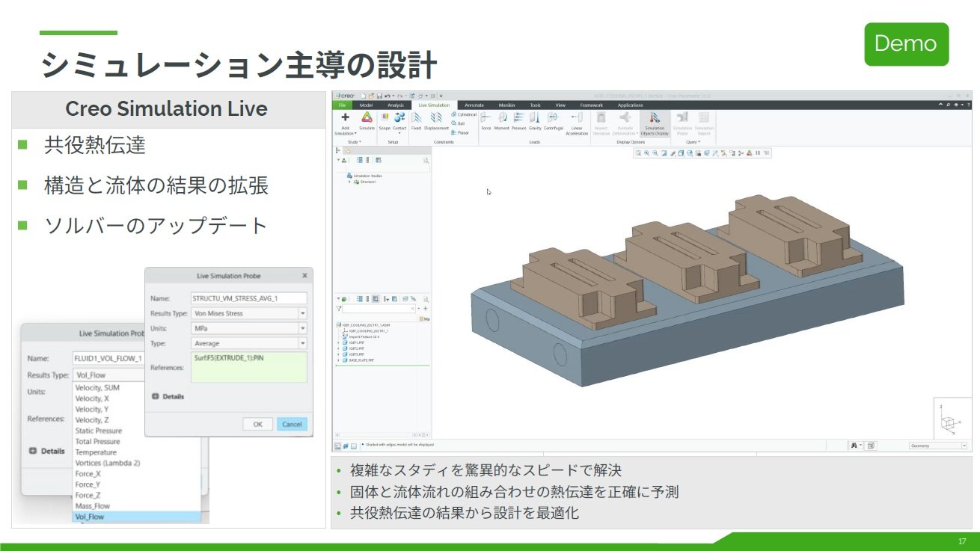Switch to the Annotate tab
Screen dimensions: 980x551
coord(474,105)
